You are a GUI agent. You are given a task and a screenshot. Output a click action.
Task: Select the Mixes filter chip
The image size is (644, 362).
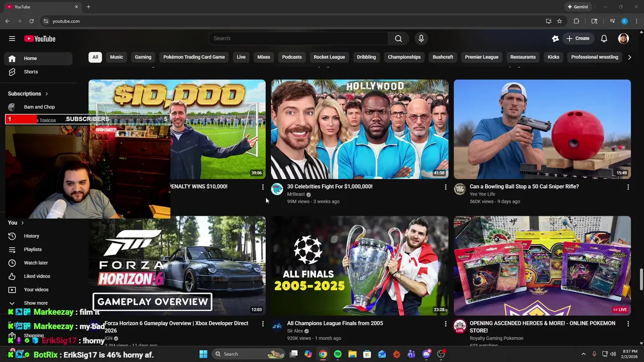264,57
